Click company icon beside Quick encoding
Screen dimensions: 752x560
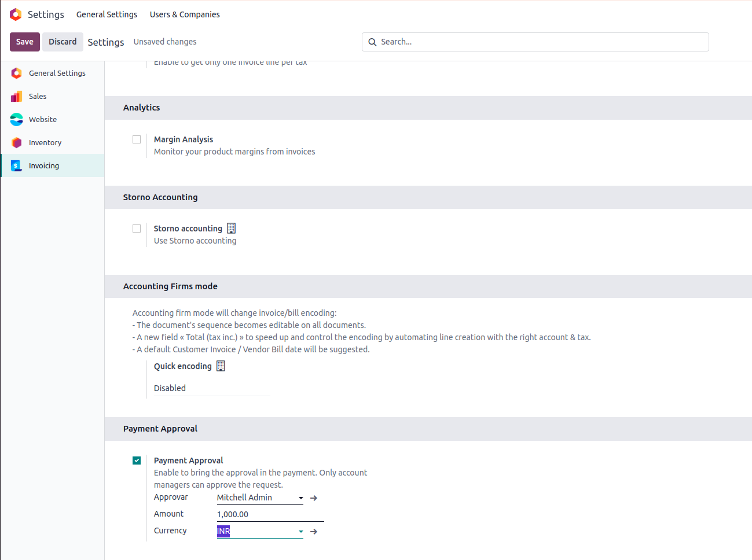[221, 366]
